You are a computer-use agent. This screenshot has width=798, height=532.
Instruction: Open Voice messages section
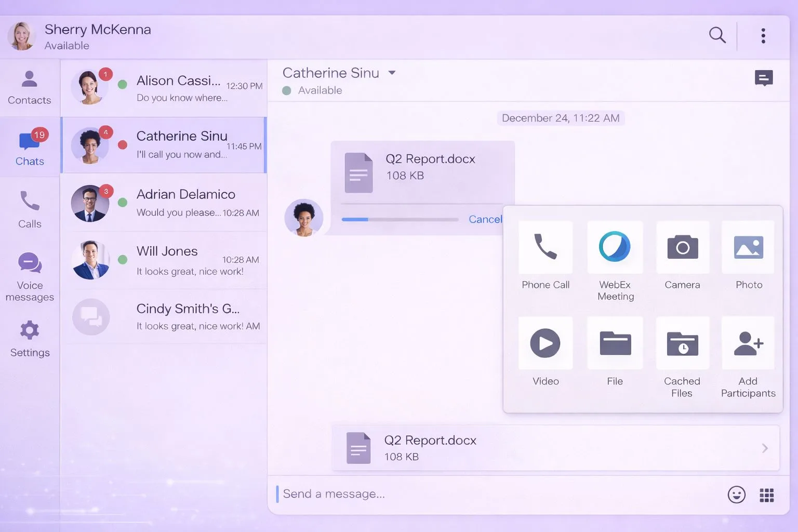(x=30, y=277)
